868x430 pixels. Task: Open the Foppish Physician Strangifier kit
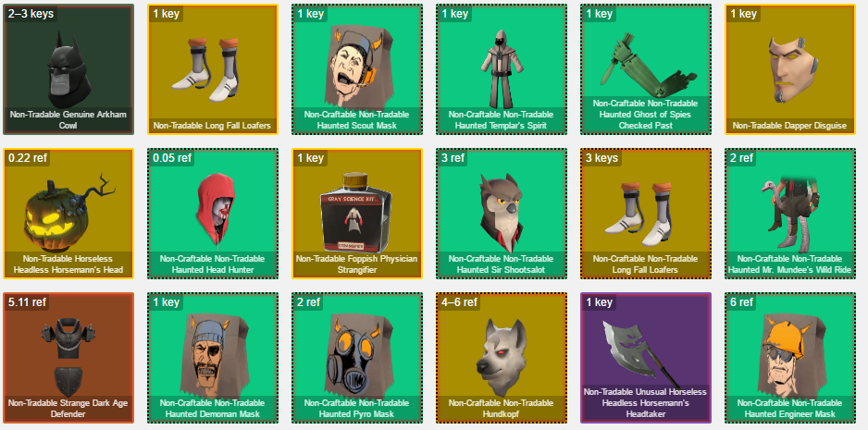coord(357,214)
